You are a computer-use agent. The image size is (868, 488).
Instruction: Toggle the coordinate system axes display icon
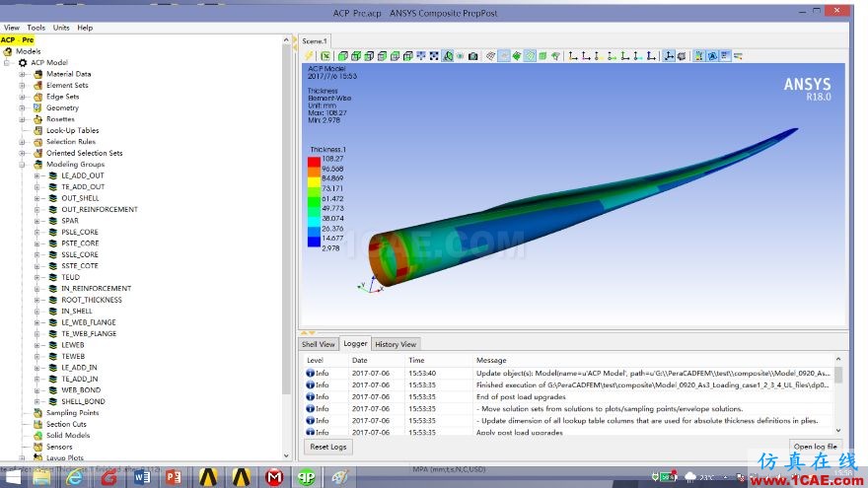(670, 56)
